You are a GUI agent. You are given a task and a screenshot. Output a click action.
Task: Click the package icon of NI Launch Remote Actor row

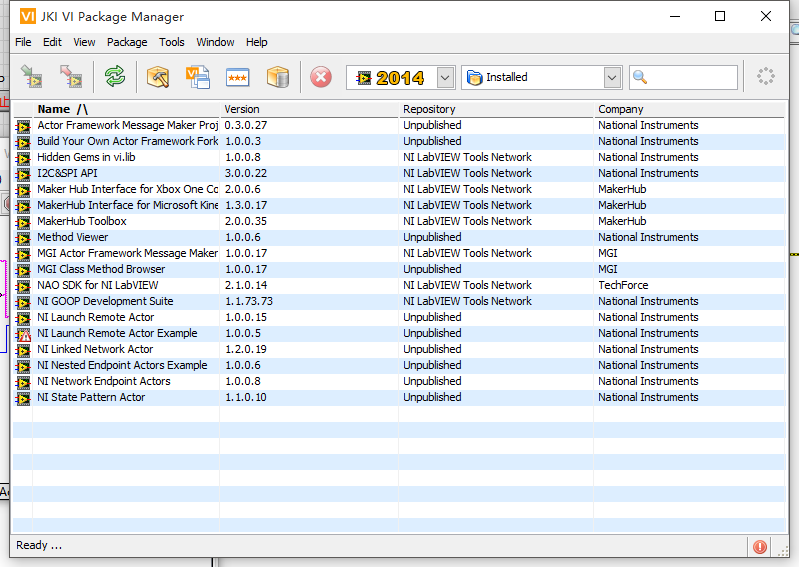(x=23, y=318)
